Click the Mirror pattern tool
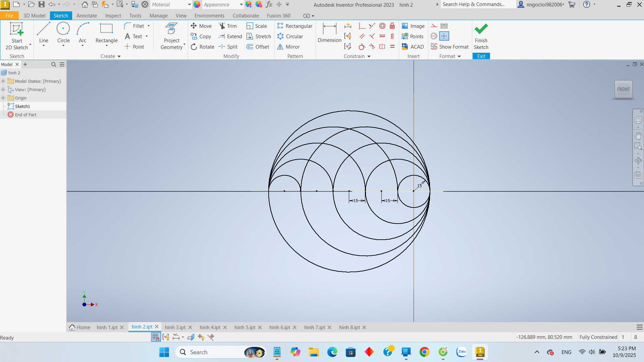Image resolution: width=644 pixels, height=362 pixels. click(x=288, y=47)
